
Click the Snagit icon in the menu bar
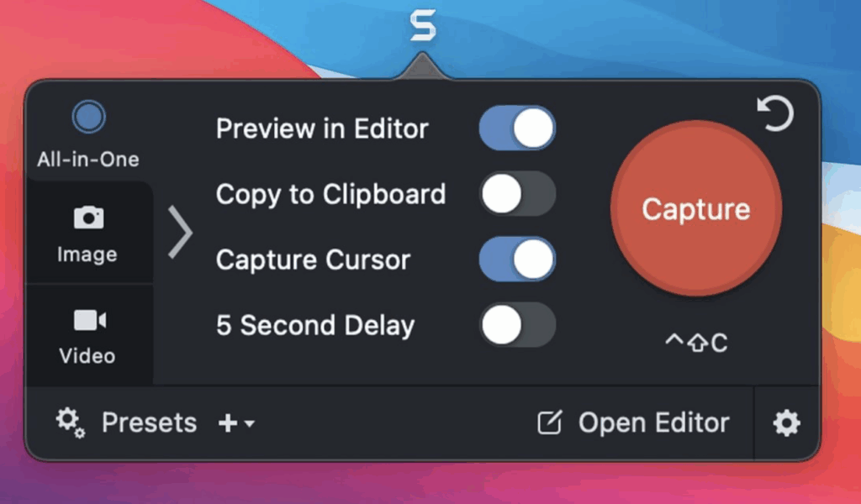[x=423, y=24]
